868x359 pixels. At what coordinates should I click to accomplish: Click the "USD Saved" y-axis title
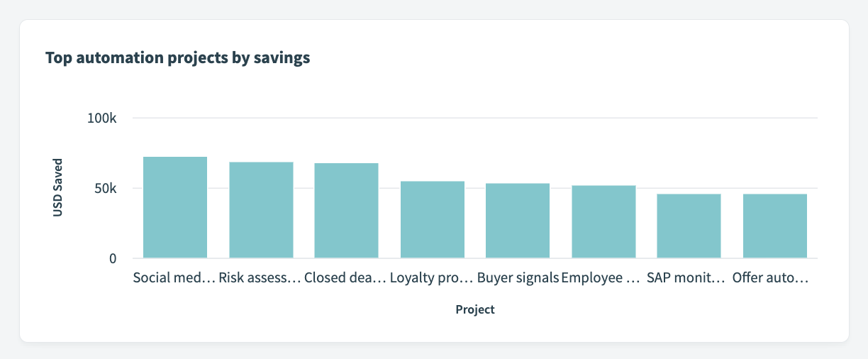(58, 187)
